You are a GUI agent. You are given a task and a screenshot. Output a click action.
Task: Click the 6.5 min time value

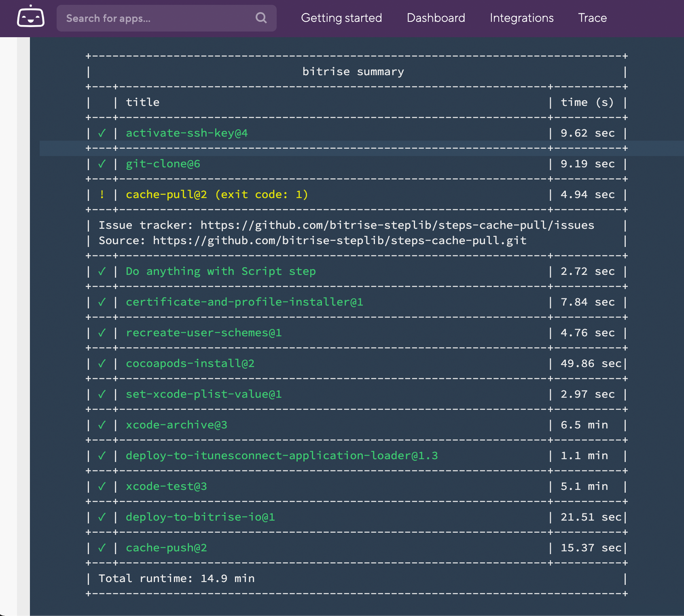coord(584,425)
